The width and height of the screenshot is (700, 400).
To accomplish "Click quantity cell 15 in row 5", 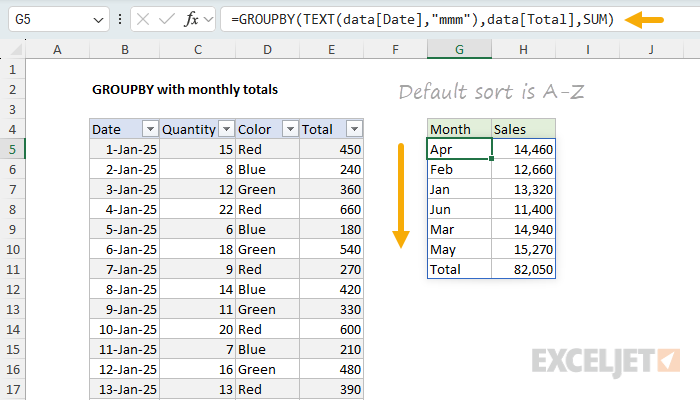I will [x=198, y=149].
